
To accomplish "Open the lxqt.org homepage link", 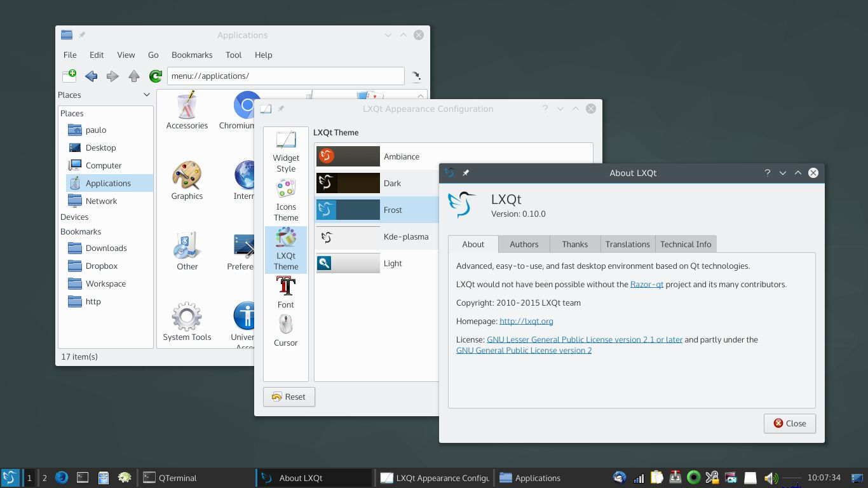I will [x=526, y=321].
